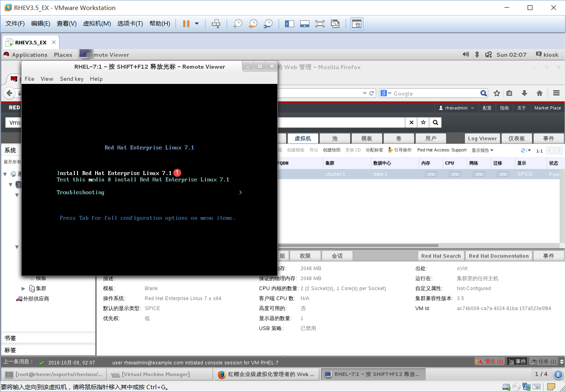Click the network connection indicator in the panel

point(488,55)
